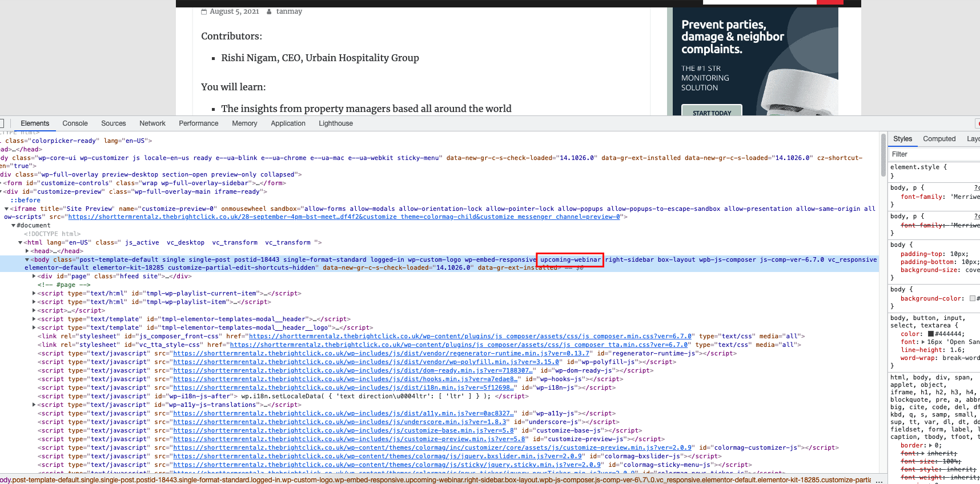Open the js_composer.min.css stylesheet link
The width and height of the screenshot is (980, 484).
click(470, 337)
